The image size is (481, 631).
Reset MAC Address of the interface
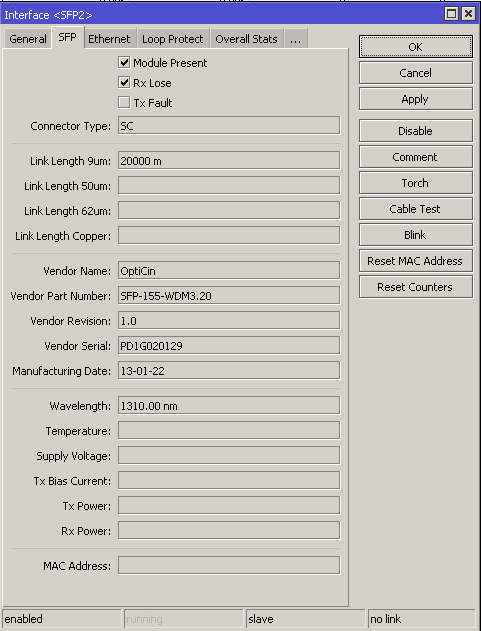[x=416, y=261]
